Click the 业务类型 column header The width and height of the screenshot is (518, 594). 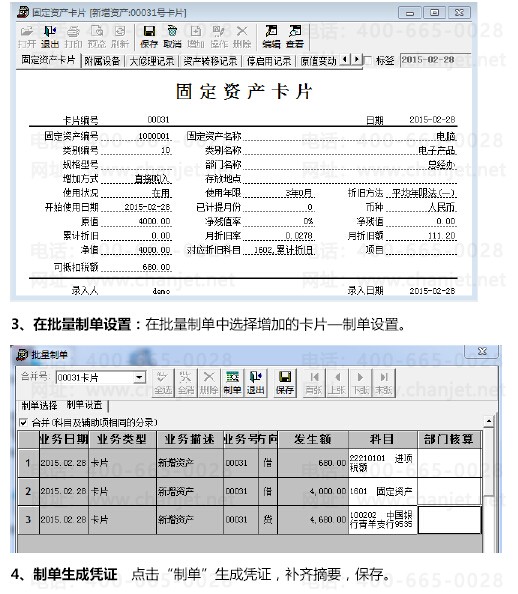(122, 439)
